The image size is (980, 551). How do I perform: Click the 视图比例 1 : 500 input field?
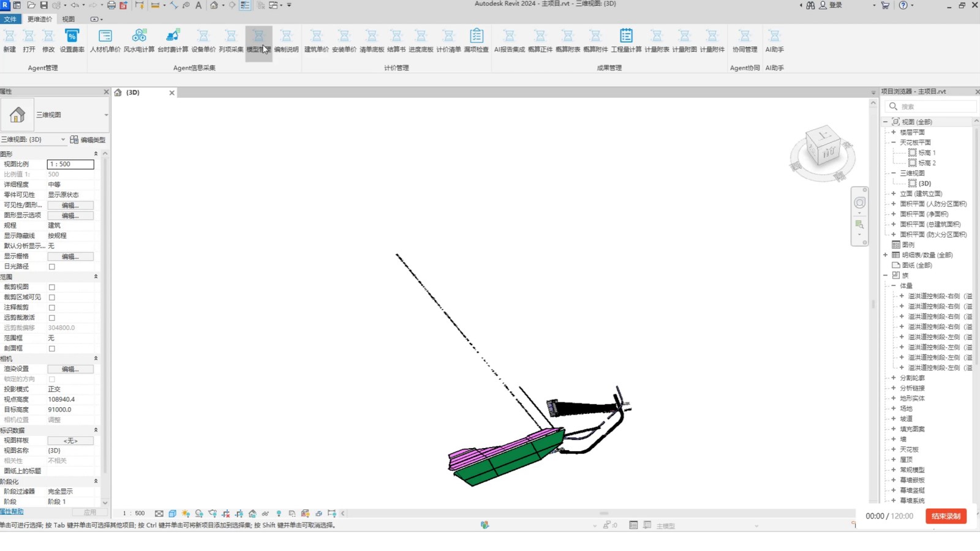pos(70,164)
